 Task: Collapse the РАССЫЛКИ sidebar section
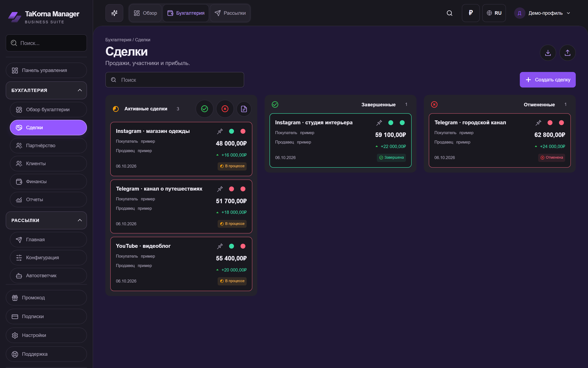46,220
